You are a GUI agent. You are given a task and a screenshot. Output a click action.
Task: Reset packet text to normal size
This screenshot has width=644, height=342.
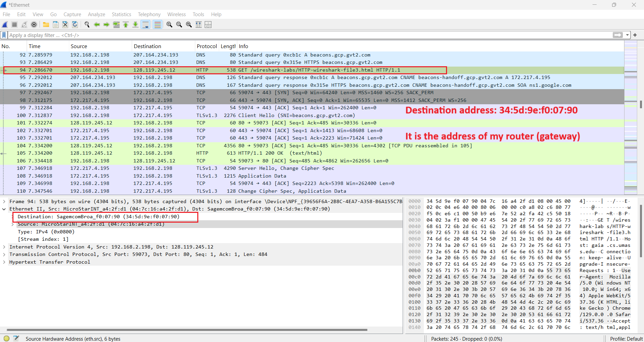(x=189, y=25)
